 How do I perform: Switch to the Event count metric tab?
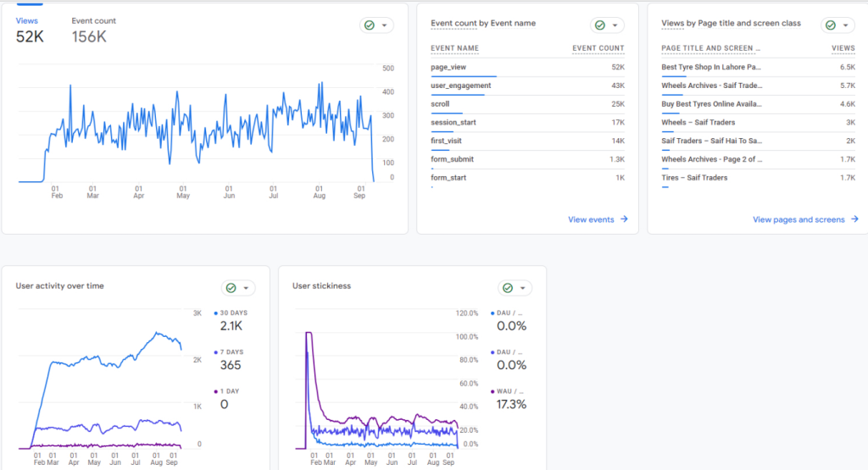pyautogui.click(x=94, y=30)
